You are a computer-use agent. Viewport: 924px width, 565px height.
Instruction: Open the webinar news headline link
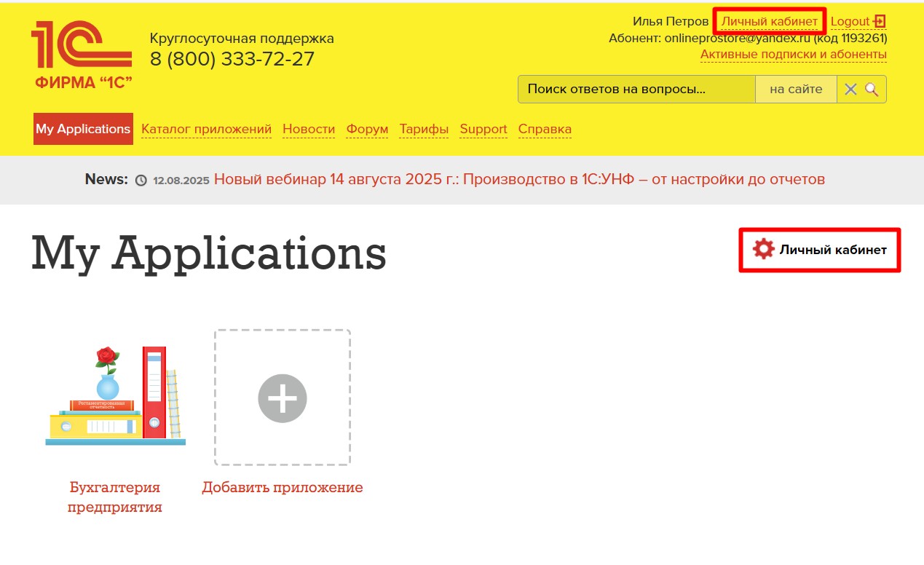click(518, 179)
